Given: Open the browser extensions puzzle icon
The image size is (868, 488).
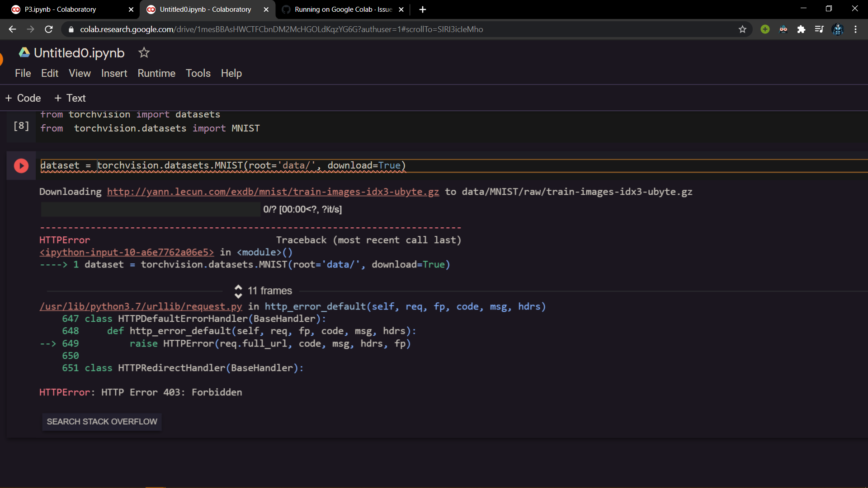Looking at the screenshot, I should coord(801,29).
